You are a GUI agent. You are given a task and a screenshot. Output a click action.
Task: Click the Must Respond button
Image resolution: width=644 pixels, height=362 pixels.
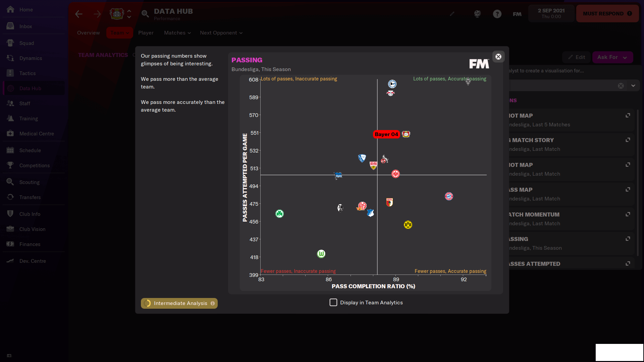click(x=607, y=14)
